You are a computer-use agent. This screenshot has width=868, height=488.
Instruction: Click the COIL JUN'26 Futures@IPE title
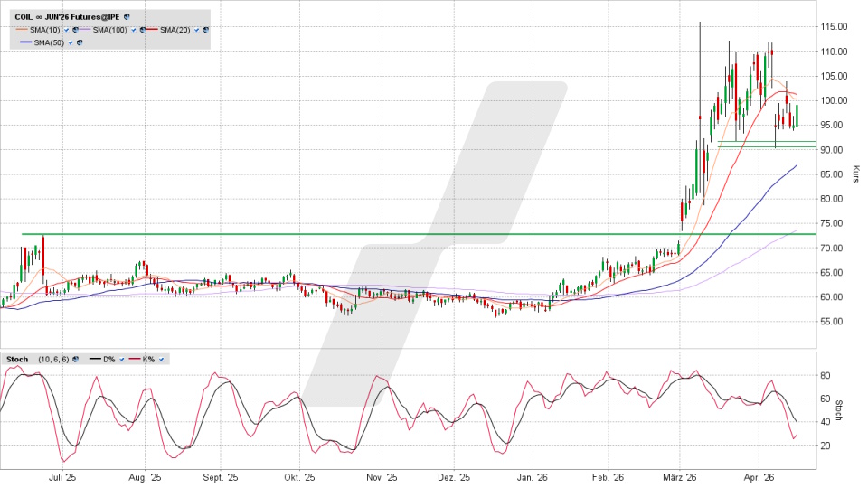tap(66, 17)
